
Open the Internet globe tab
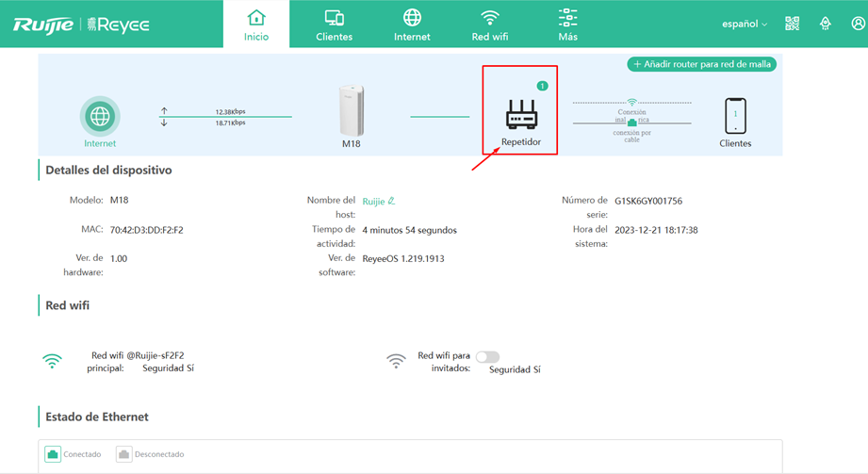pos(412,25)
